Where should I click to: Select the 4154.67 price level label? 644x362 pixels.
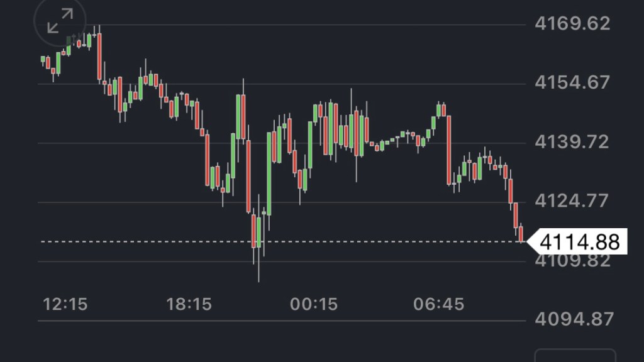(572, 82)
